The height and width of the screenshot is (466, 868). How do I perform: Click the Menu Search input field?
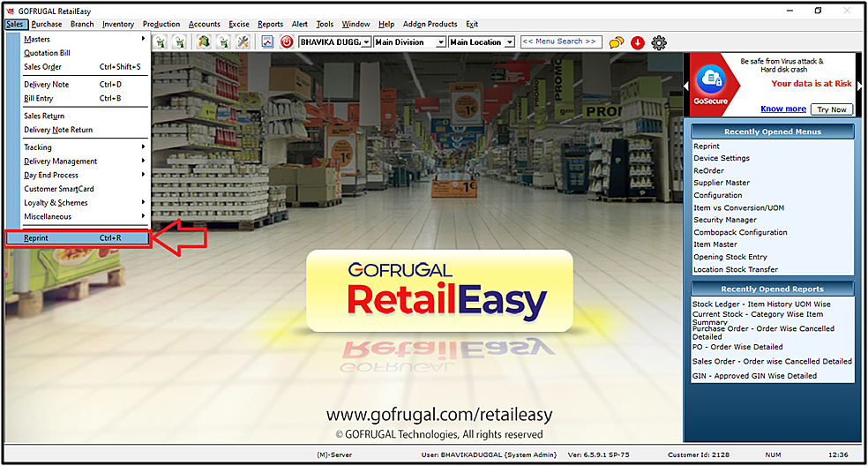point(561,41)
